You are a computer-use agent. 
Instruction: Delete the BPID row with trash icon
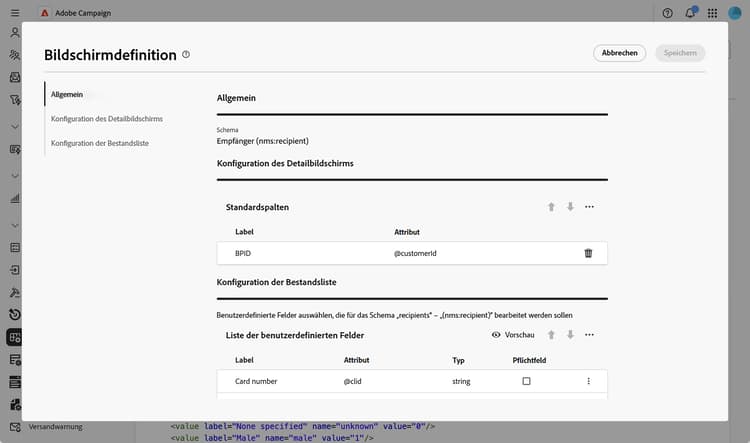[588, 253]
